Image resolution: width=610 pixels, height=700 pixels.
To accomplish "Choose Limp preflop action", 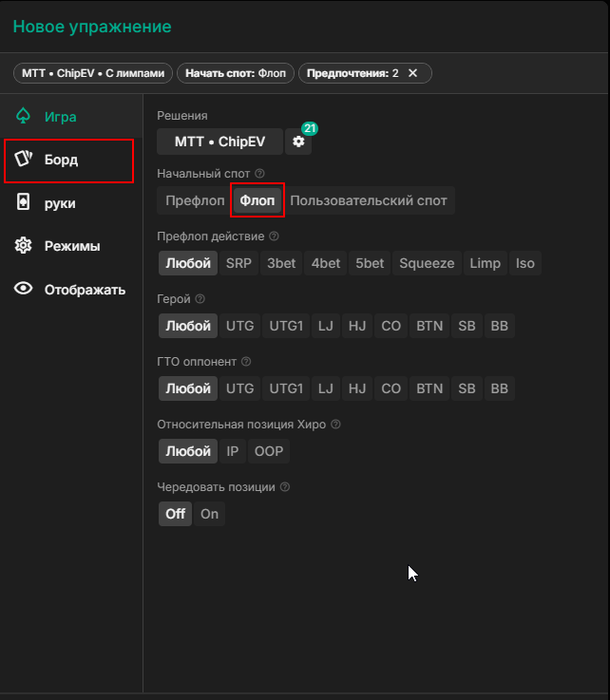I will (x=485, y=263).
